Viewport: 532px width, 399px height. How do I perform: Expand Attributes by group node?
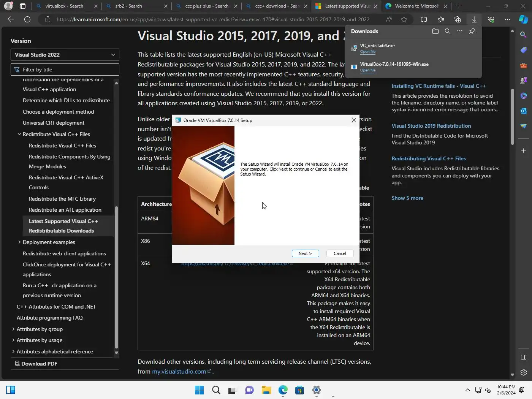13,329
